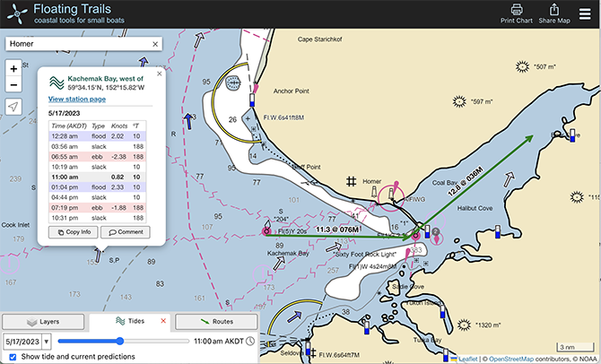Open the Layers tab

click(43, 322)
